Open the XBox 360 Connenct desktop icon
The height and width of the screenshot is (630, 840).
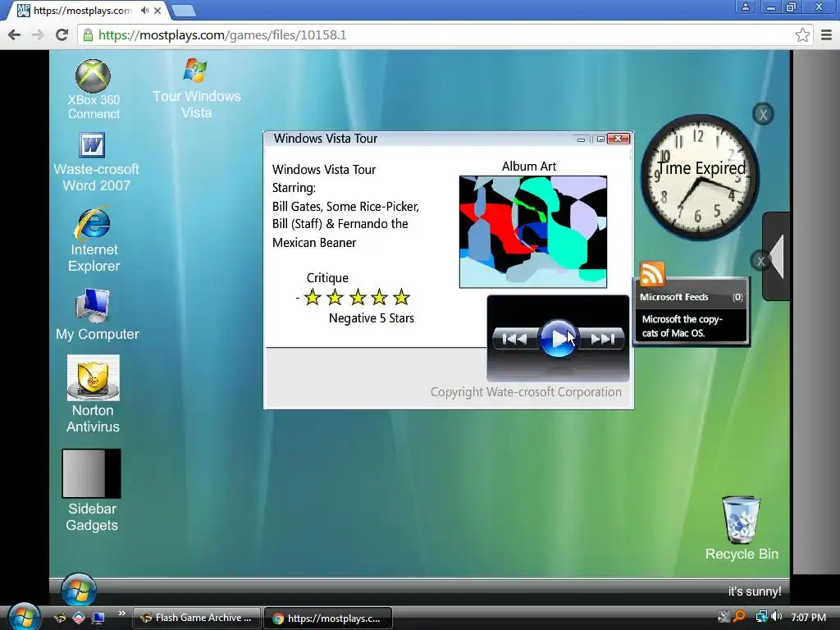(x=94, y=89)
